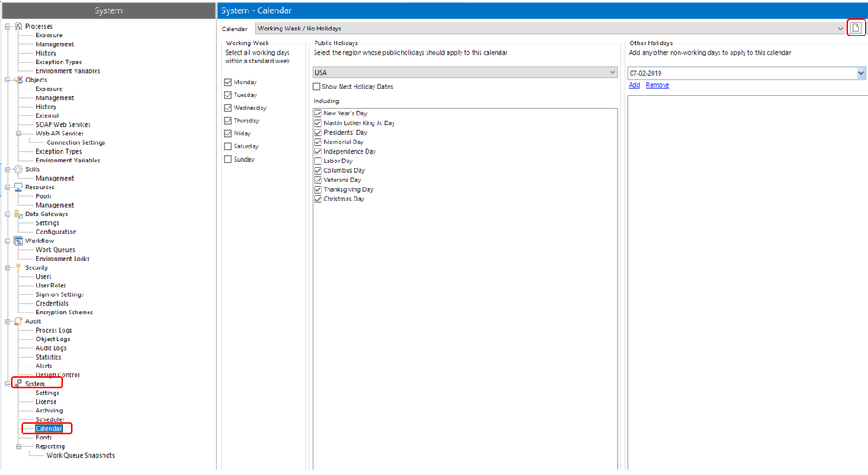868x475 pixels.
Task: Click the Resources monitor icon
Action: pyautogui.click(x=18, y=188)
